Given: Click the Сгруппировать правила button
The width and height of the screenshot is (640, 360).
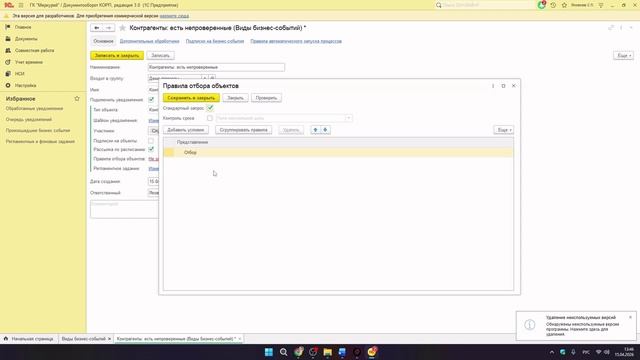Looking at the screenshot, I should click(243, 130).
